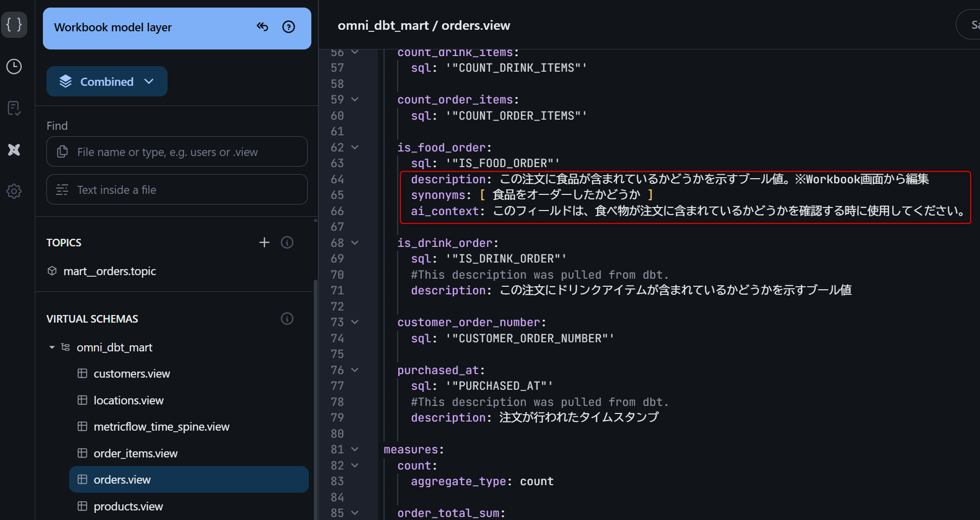
Task: Select order_items.view file
Action: [135, 453]
